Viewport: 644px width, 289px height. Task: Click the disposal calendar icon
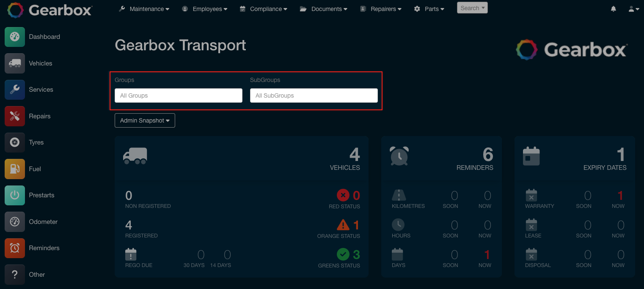coord(531,254)
